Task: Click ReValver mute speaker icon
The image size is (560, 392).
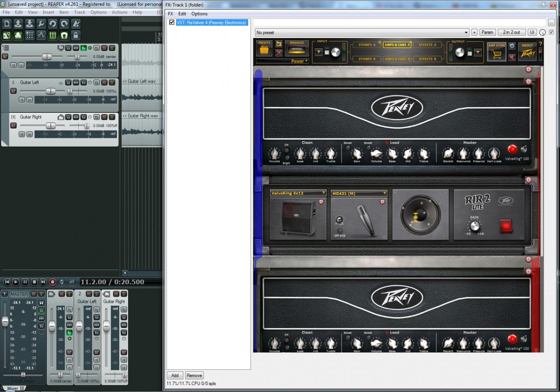Action: point(512,57)
